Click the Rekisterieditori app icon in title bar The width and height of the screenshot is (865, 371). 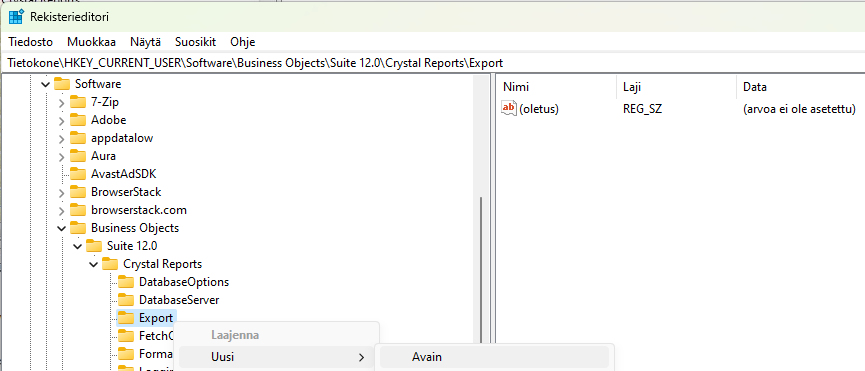[x=16, y=17]
